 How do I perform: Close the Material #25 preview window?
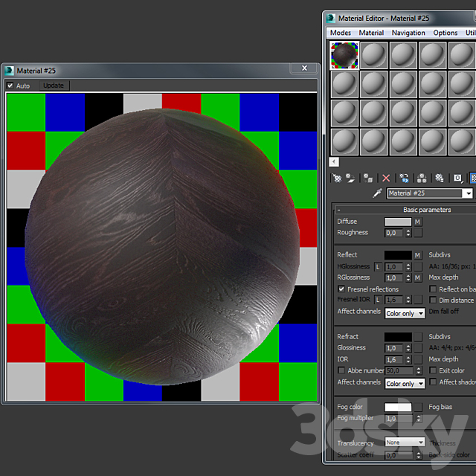click(x=304, y=68)
